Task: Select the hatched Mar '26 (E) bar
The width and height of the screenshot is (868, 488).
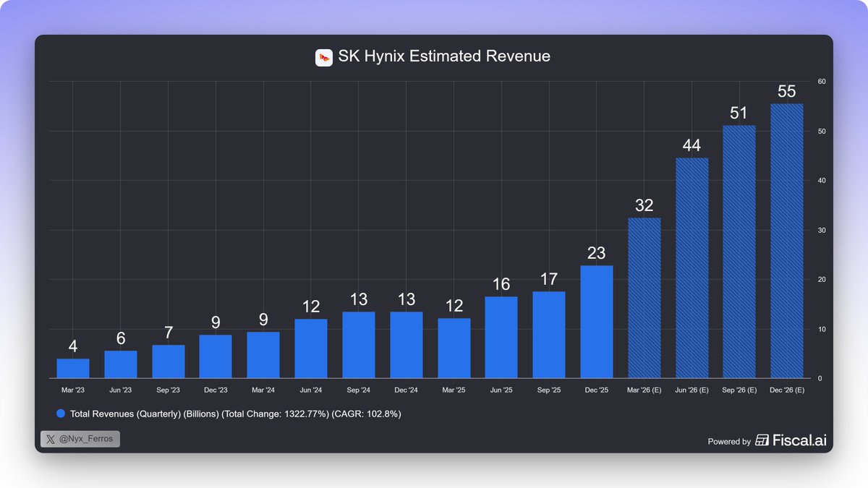Action: pos(644,296)
